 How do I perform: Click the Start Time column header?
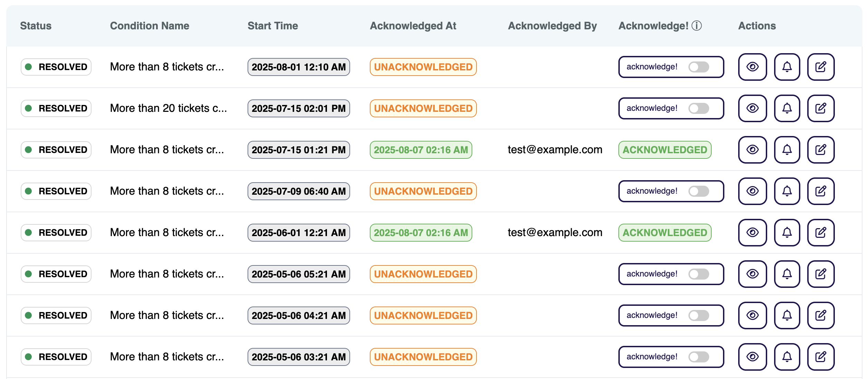[x=272, y=26]
